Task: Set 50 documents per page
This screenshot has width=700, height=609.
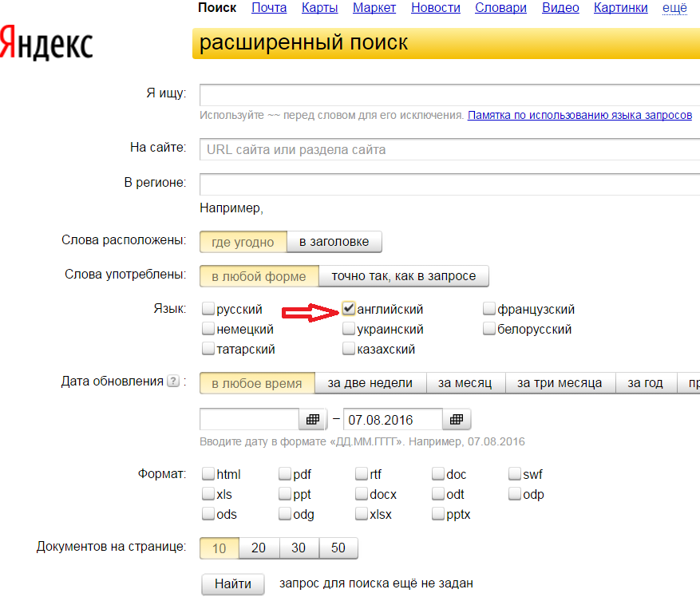Action: click(x=338, y=548)
